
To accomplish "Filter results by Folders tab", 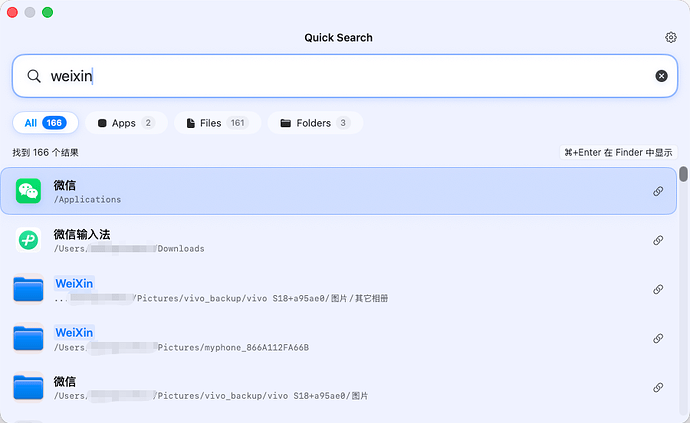I will coord(315,123).
